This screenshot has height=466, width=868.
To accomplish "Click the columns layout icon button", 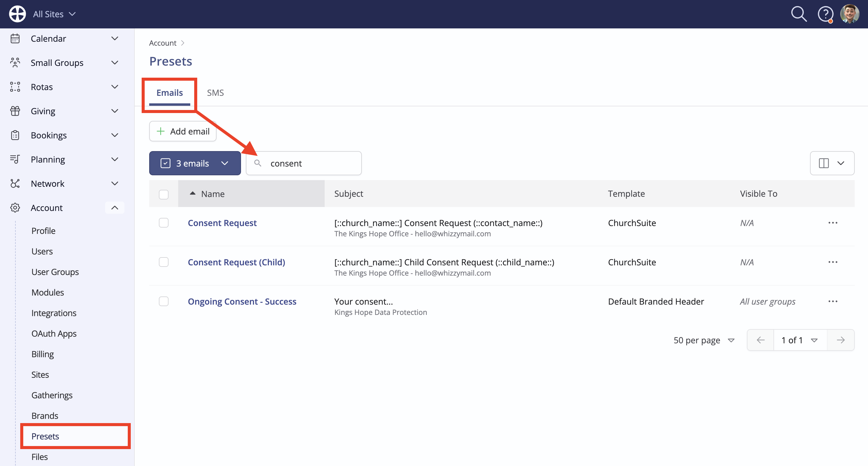I will pos(832,163).
